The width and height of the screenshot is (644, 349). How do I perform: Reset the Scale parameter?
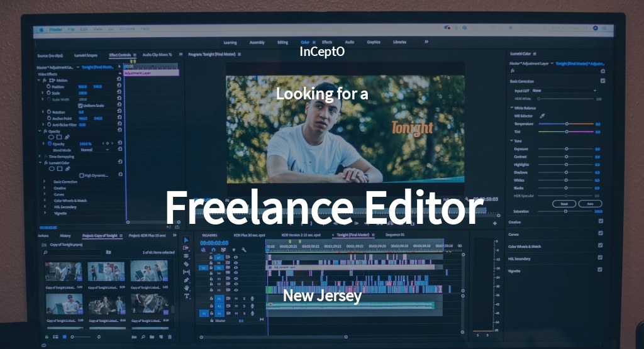[x=119, y=93]
